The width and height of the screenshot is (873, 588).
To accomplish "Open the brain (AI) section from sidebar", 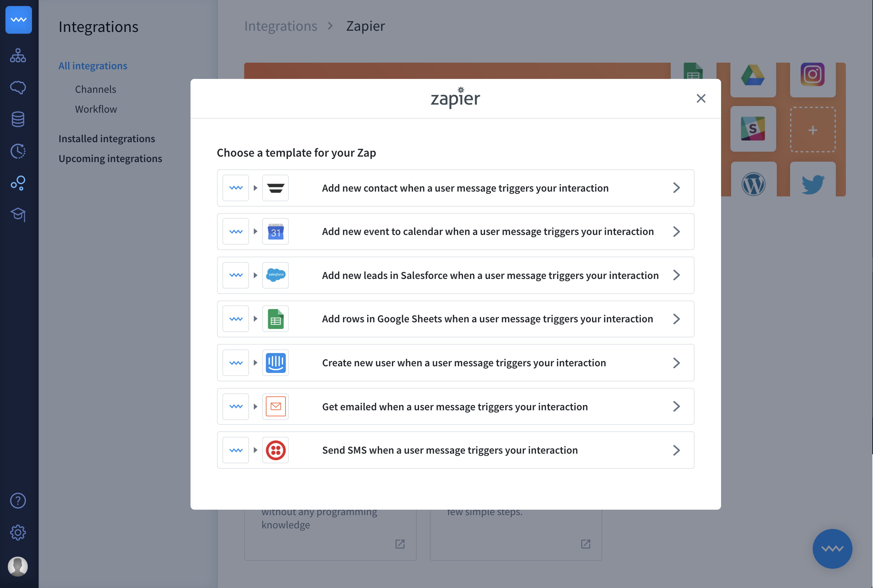I will 17,87.
